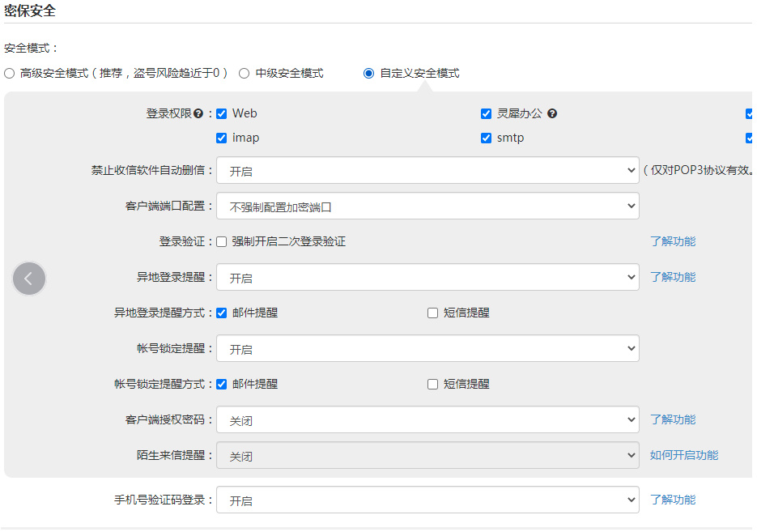Click 了解功能 next to 登录验证
This screenshot has width=757, height=532.
[674, 241]
